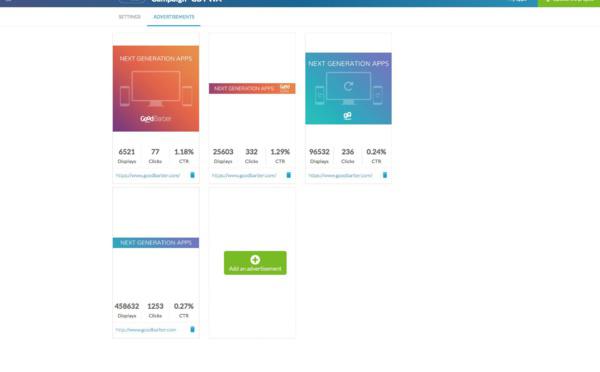Click the green button in top-right header

pos(569,2)
